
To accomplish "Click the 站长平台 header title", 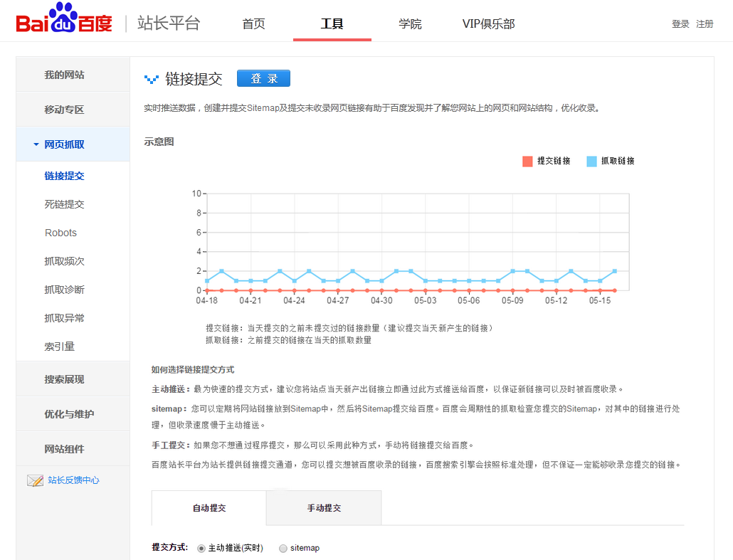I will click(x=169, y=23).
